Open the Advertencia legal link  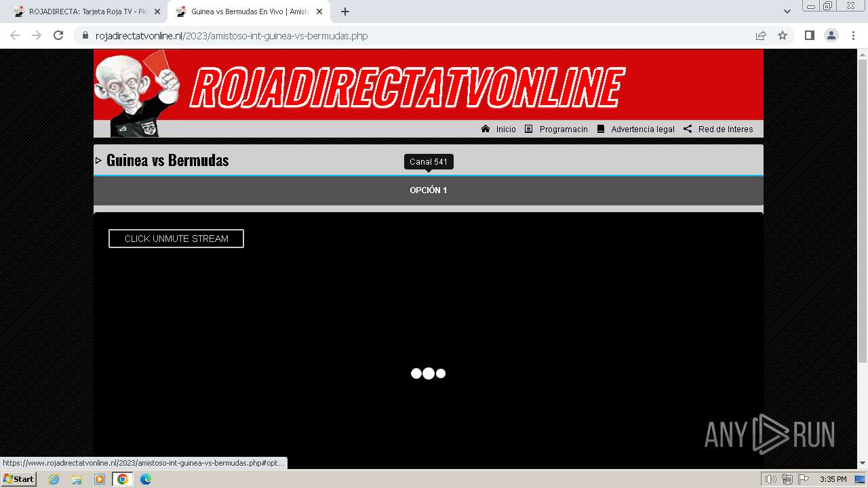[643, 129]
